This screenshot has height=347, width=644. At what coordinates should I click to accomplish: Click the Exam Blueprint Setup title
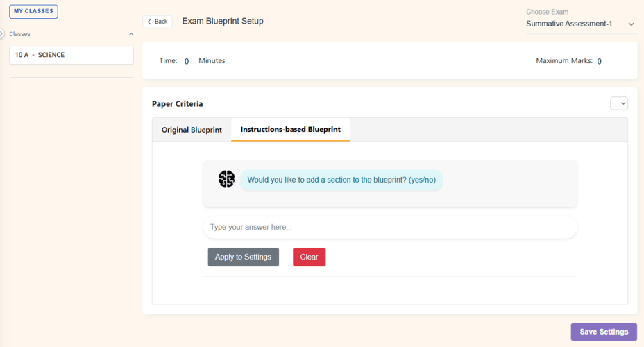(223, 21)
